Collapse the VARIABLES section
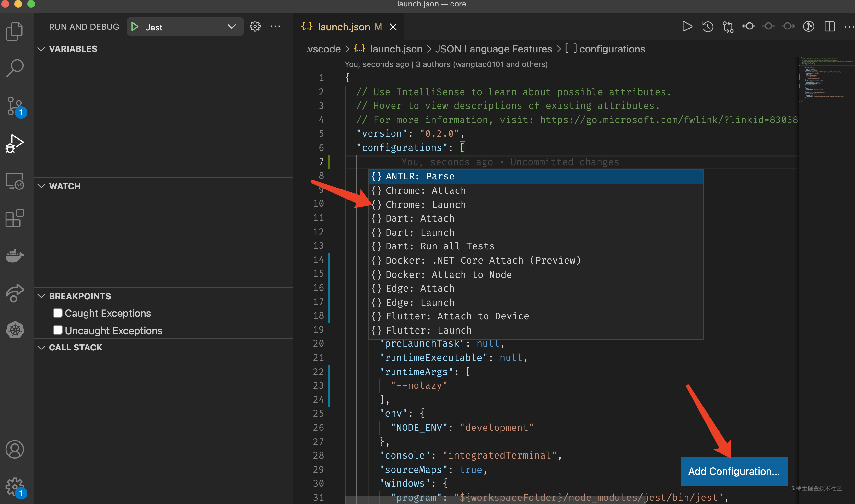 pos(41,49)
